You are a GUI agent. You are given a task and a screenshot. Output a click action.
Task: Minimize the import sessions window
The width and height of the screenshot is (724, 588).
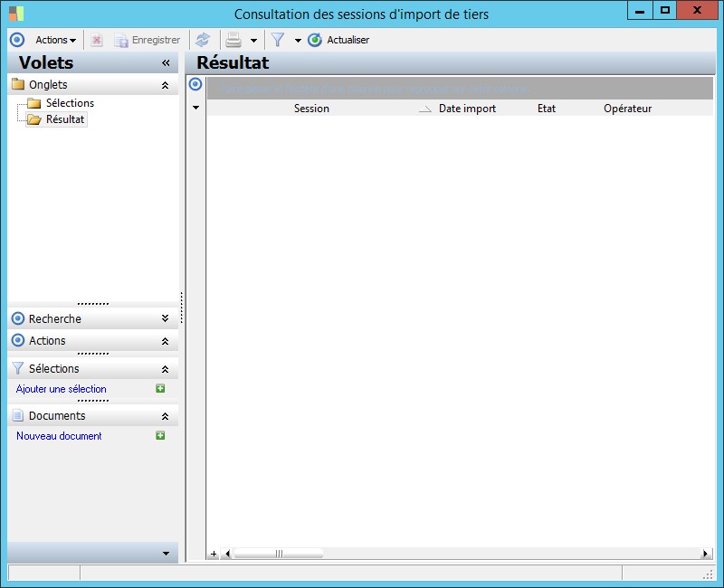click(640, 11)
